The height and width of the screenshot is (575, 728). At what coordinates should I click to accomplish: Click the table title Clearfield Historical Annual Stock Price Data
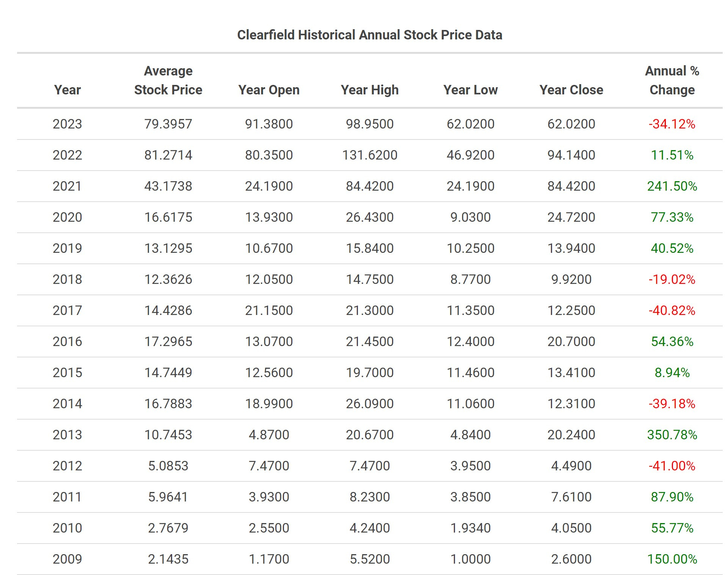pos(370,35)
